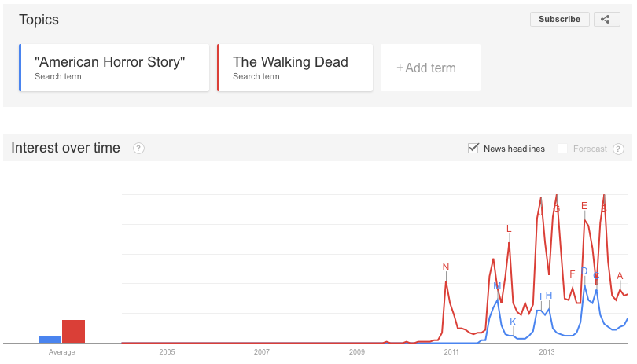Image resolution: width=637 pixels, height=364 pixels.
Task: Select The Walking Dead search term card
Action: point(295,68)
